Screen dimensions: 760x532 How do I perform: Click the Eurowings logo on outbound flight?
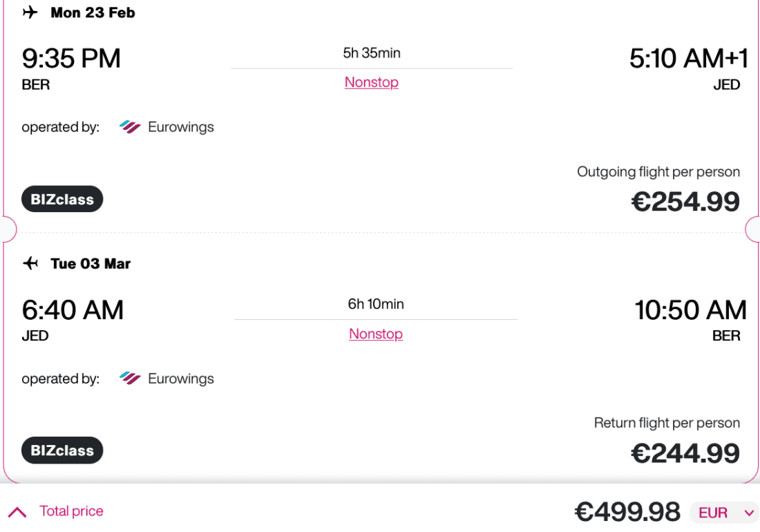click(130, 127)
